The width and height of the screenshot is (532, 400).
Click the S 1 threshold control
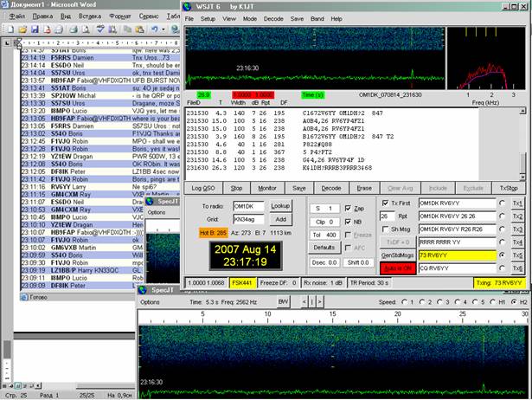[x=324, y=208]
